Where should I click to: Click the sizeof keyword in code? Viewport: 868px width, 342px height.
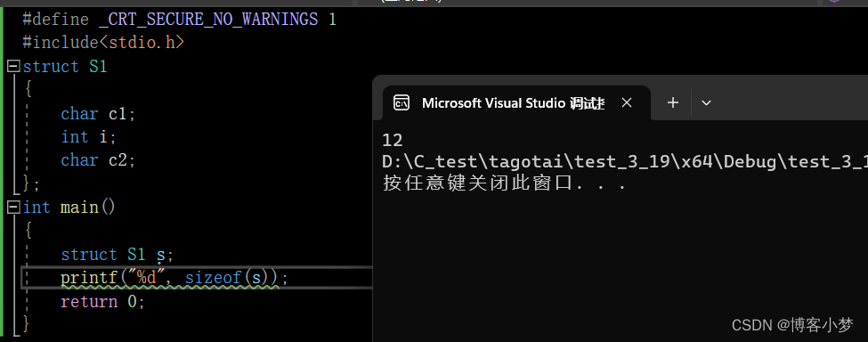click(x=213, y=278)
